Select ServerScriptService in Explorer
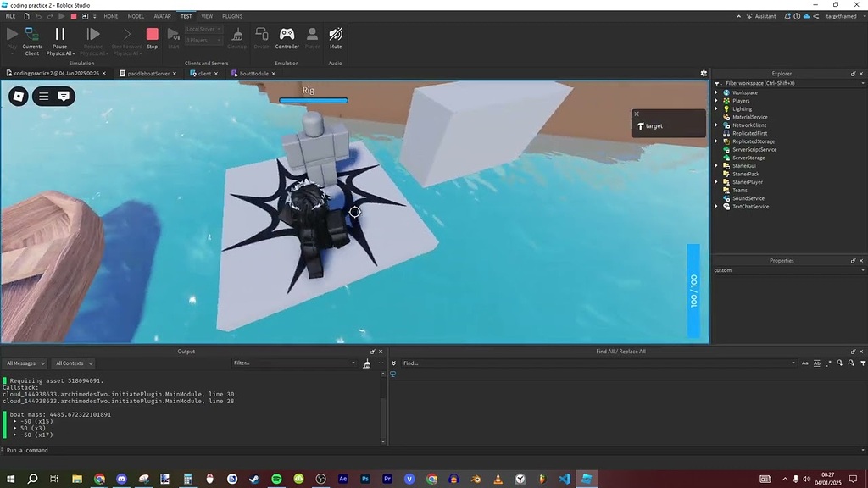868x488 pixels. 754,149
